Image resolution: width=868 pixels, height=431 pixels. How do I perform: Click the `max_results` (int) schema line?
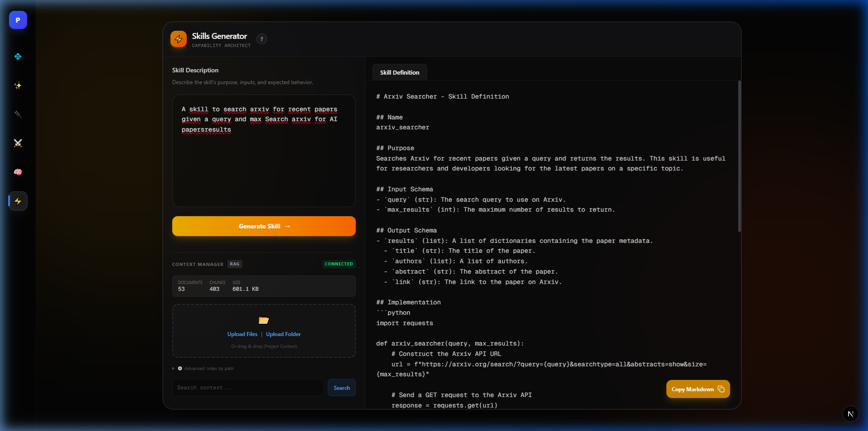[x=495, y=210]
